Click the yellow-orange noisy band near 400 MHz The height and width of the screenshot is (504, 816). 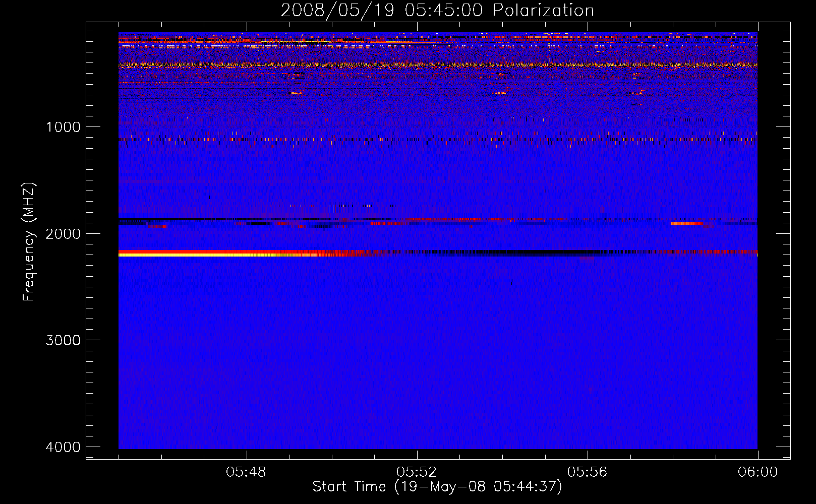pos(438,65)
